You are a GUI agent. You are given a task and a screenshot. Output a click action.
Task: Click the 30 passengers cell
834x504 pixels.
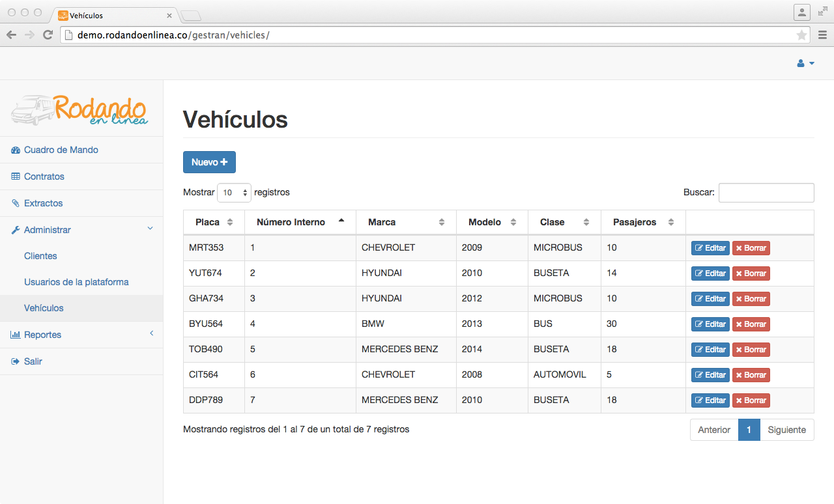[x=643, y=324]
